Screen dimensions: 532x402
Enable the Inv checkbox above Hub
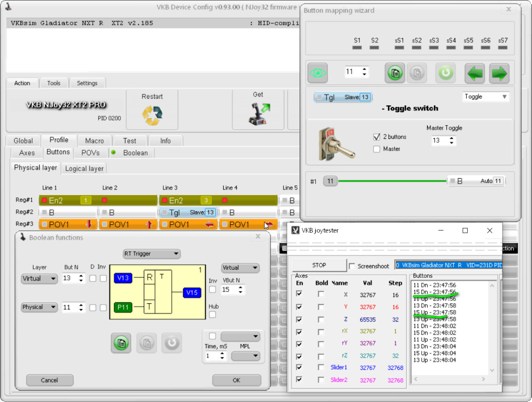tap(212, 289)
